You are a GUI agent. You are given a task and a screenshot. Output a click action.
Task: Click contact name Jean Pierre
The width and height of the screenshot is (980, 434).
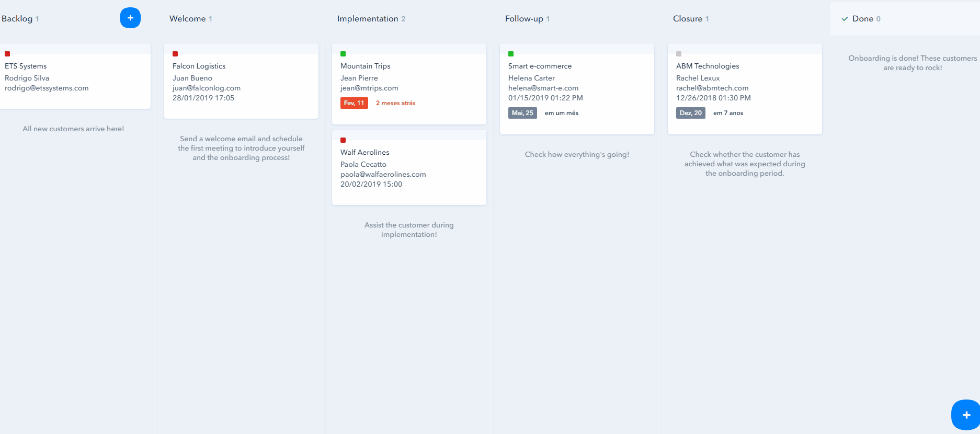click(359, 78)
